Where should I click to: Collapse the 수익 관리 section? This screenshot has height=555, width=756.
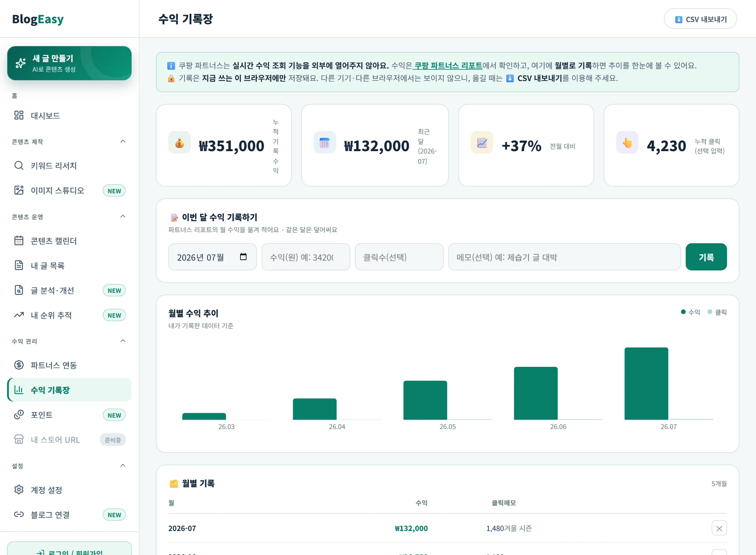(123, 341)
